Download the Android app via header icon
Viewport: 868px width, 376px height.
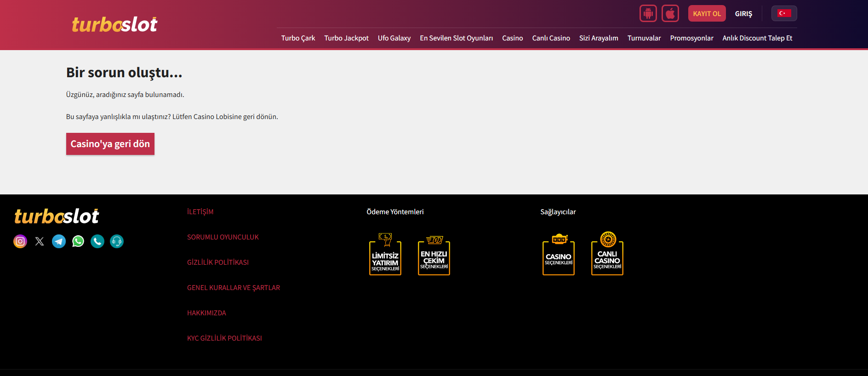648,13
